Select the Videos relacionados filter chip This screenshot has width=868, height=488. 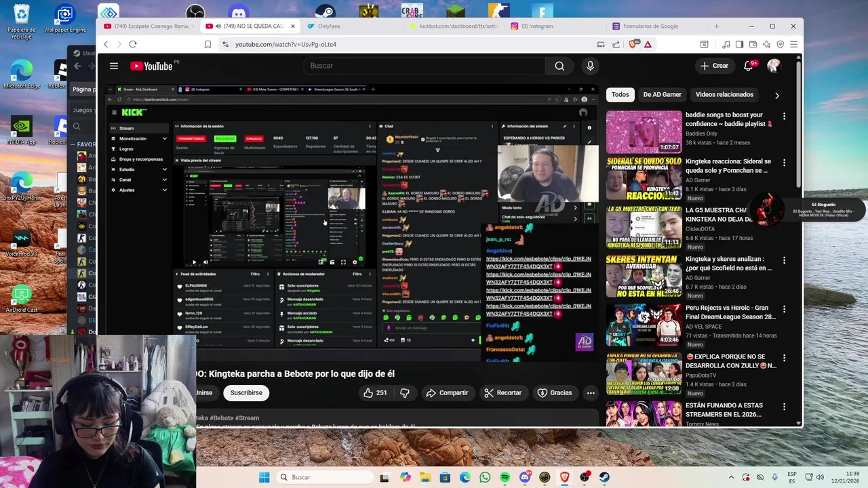pyautogui.click(x=724, y=94)
